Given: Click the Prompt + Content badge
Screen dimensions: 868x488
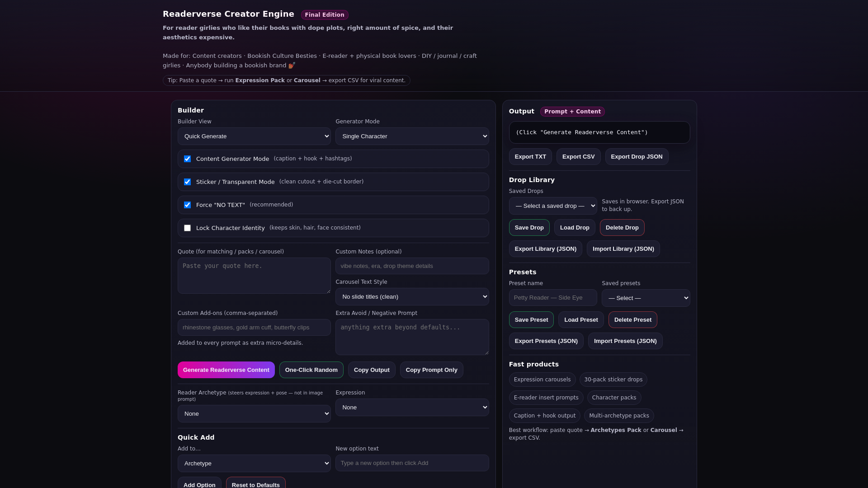Looking at the screenshot, I should (x=572, y=112).
